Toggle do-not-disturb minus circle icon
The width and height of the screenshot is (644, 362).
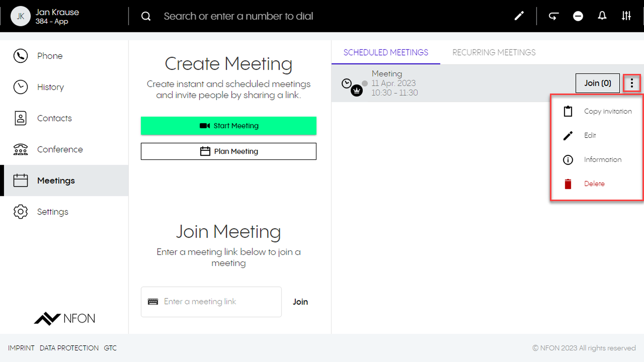click(x=578, y=16)
